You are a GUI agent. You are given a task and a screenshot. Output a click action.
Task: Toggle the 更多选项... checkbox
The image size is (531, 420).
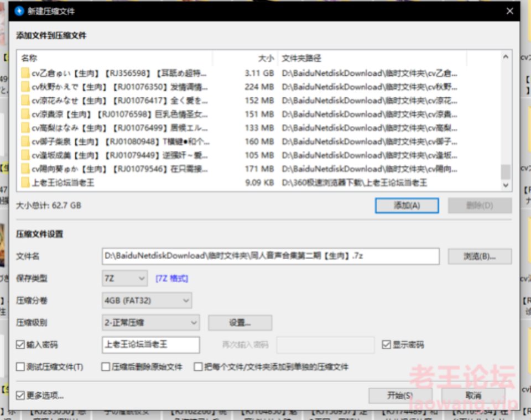click(x=20, y=395)
